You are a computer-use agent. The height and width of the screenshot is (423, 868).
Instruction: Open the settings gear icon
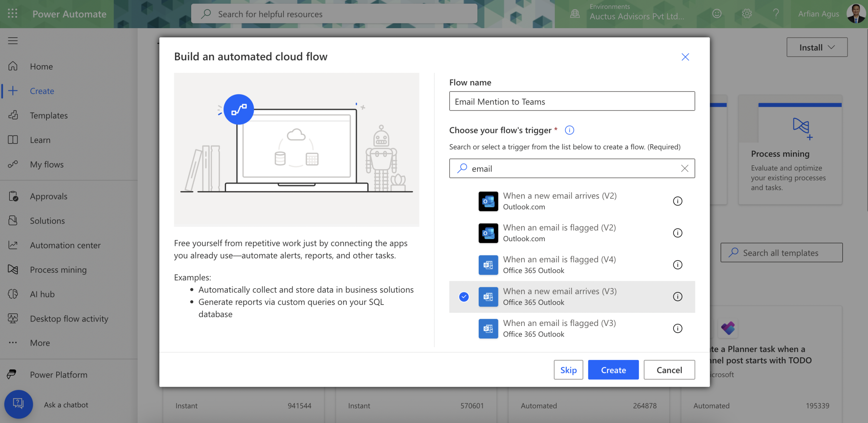[747, 14]
